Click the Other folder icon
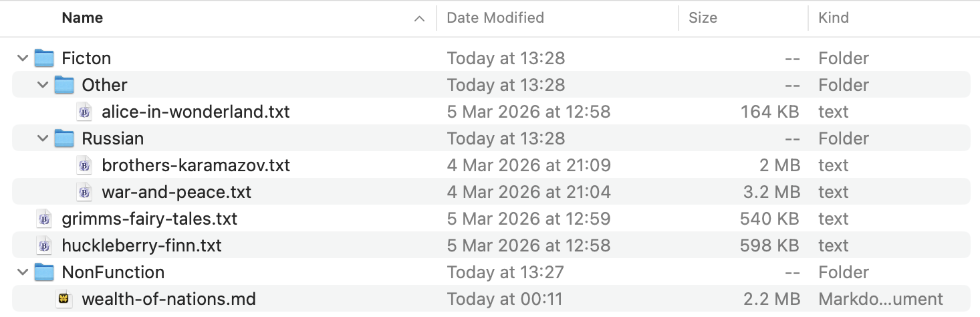The height and width of the screenshot is (317, 980). point(64,85)
